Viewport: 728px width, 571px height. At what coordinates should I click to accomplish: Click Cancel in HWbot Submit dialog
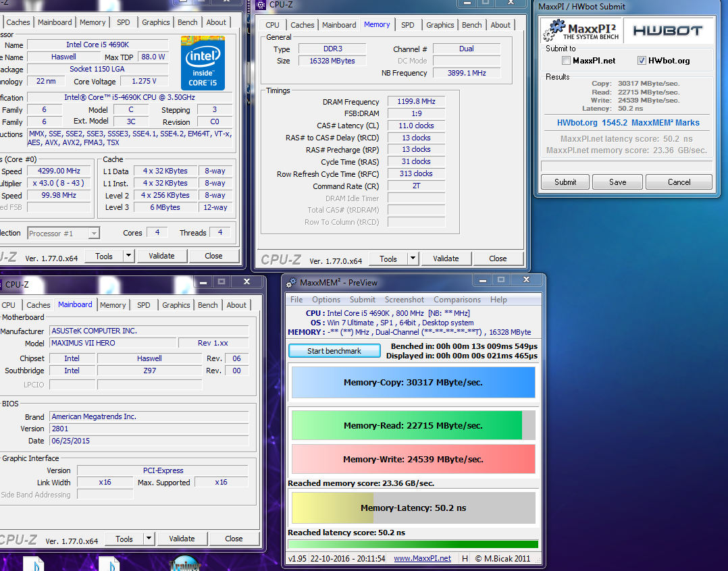click(679, 182)
